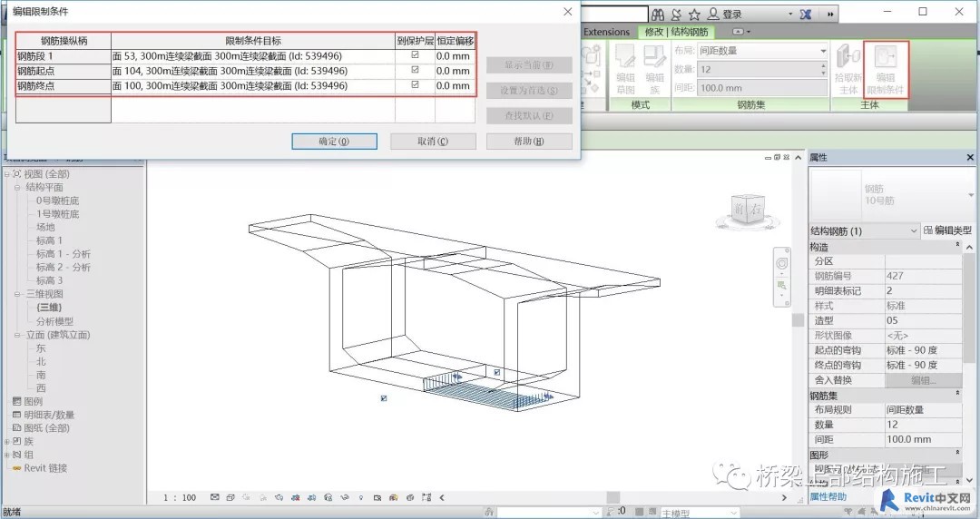The image size is (980, 519).
Task: Click the binoculars search icon in title bar
Action: coord(658,14)
